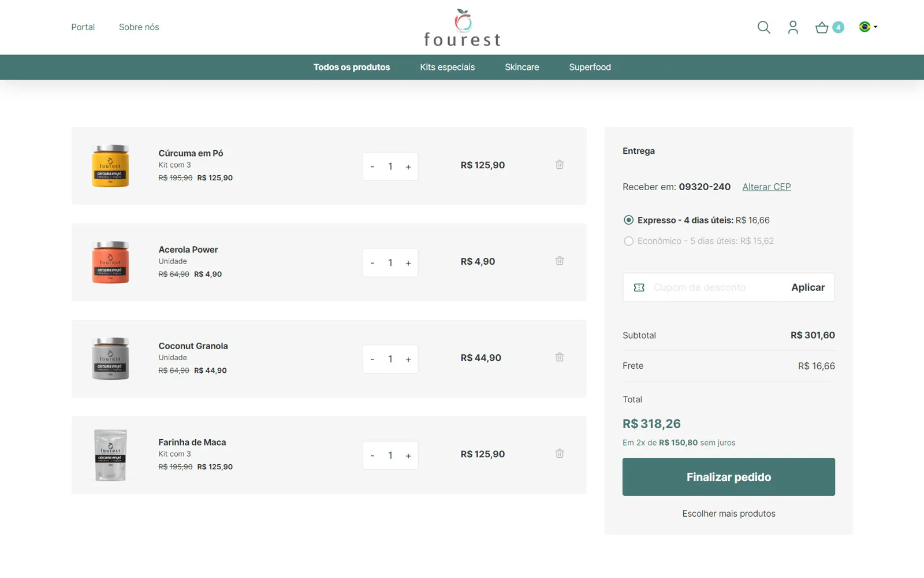Open Superfood menu
The width and height of the screenshot is (924, 578).
590,67
